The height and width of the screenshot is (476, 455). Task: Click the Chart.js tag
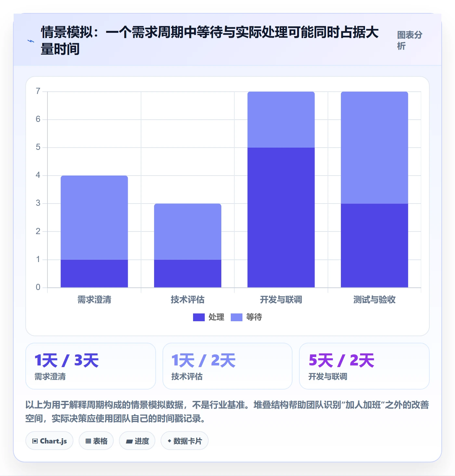click(x=49, y=441)
